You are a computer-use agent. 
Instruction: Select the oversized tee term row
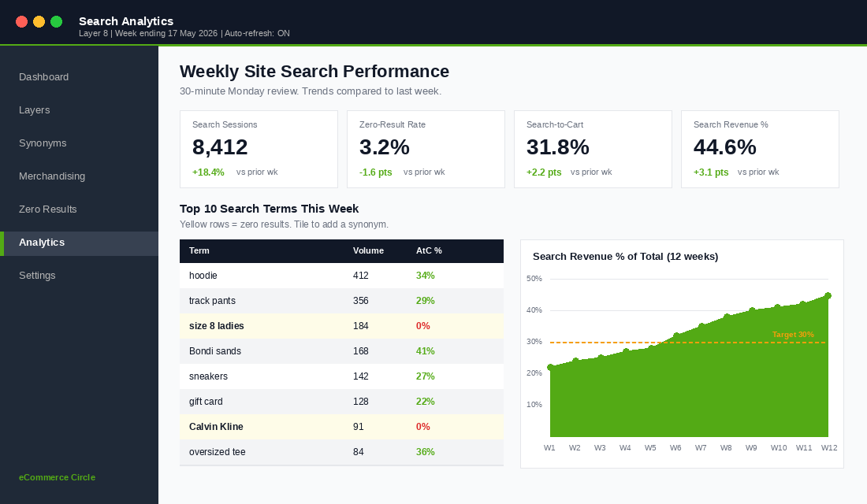pyautogui.click(x=342, y=452)
